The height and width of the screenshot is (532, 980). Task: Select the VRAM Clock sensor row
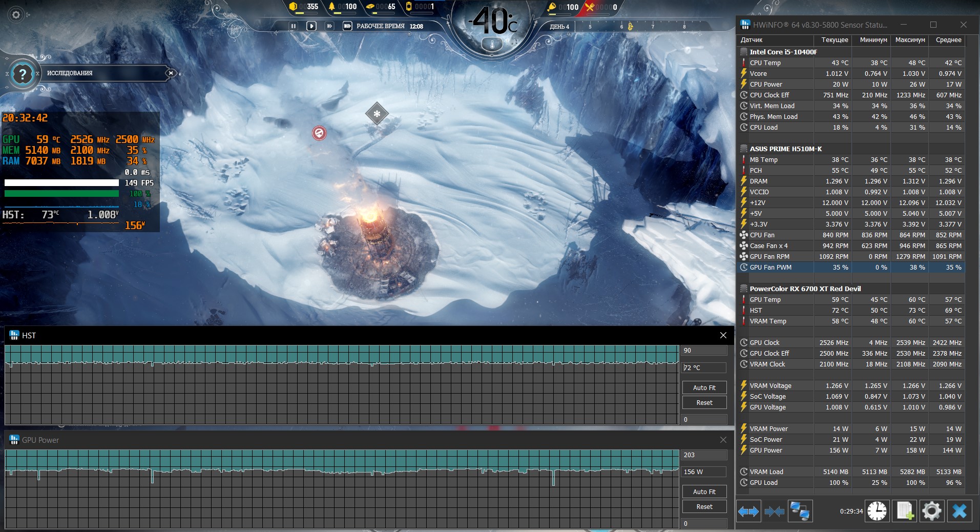[x=851, y=364]
